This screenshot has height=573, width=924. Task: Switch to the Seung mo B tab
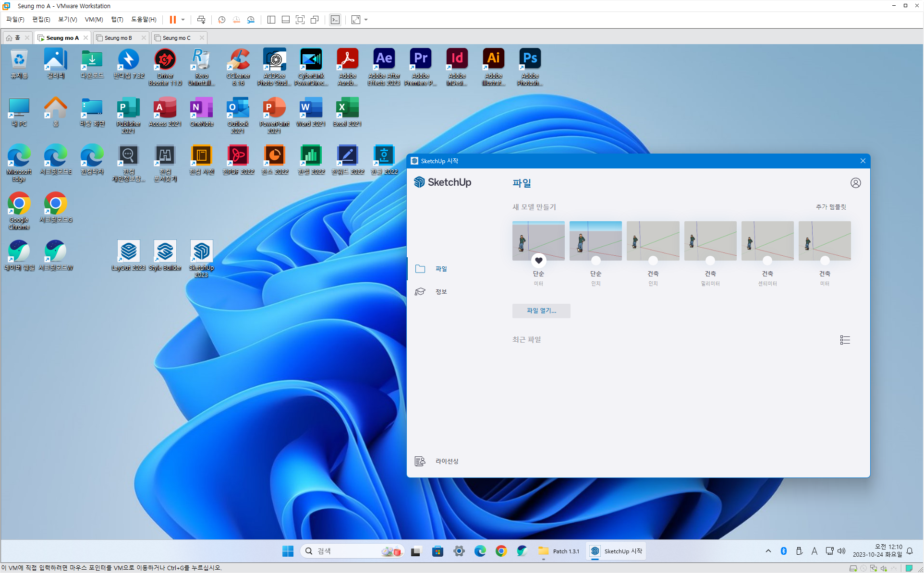point(118,38)
